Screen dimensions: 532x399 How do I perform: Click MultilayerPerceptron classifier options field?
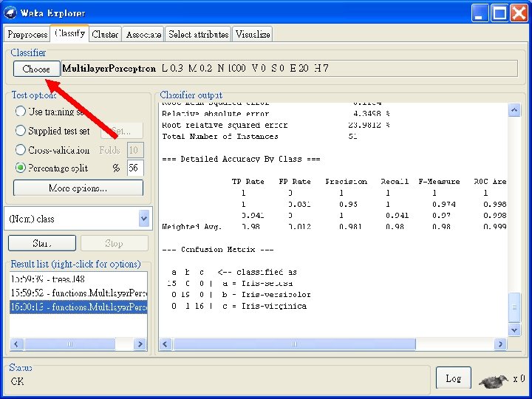click(x=290, y=69)
